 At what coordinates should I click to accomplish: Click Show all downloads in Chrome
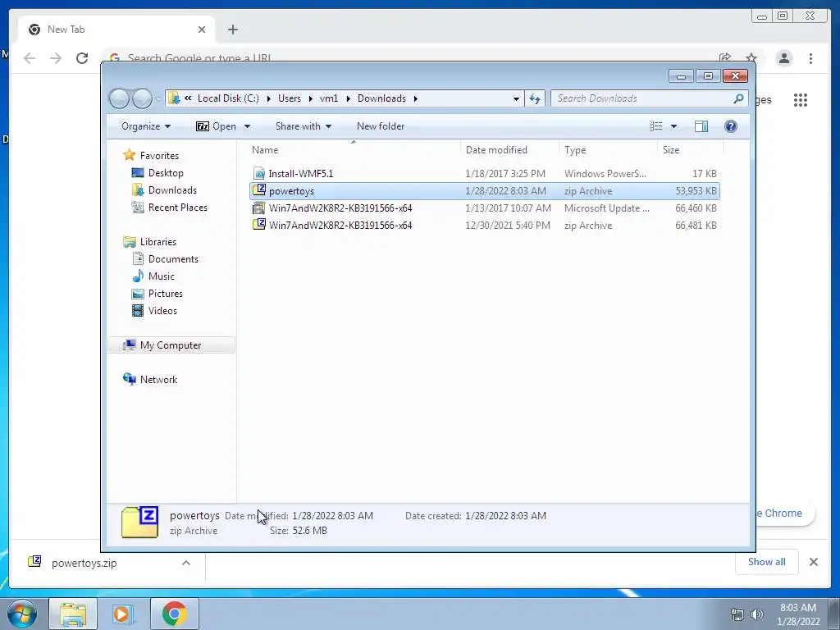coord(767,561)
